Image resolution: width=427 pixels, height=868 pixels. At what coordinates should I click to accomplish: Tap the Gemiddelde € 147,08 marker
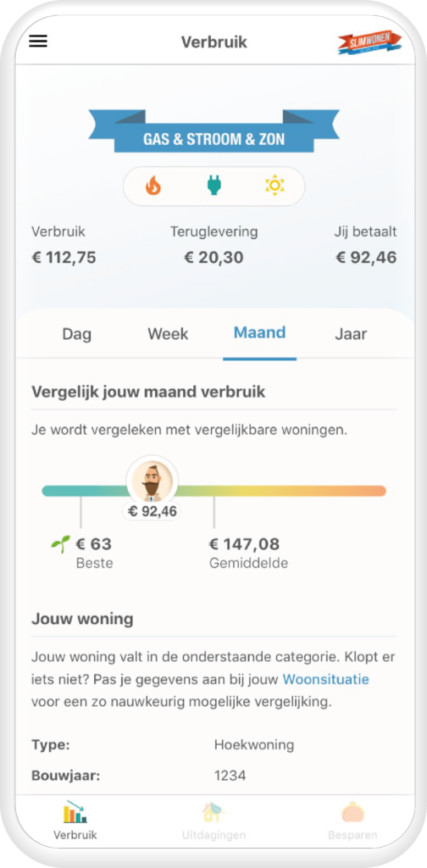tap(249, 553)
